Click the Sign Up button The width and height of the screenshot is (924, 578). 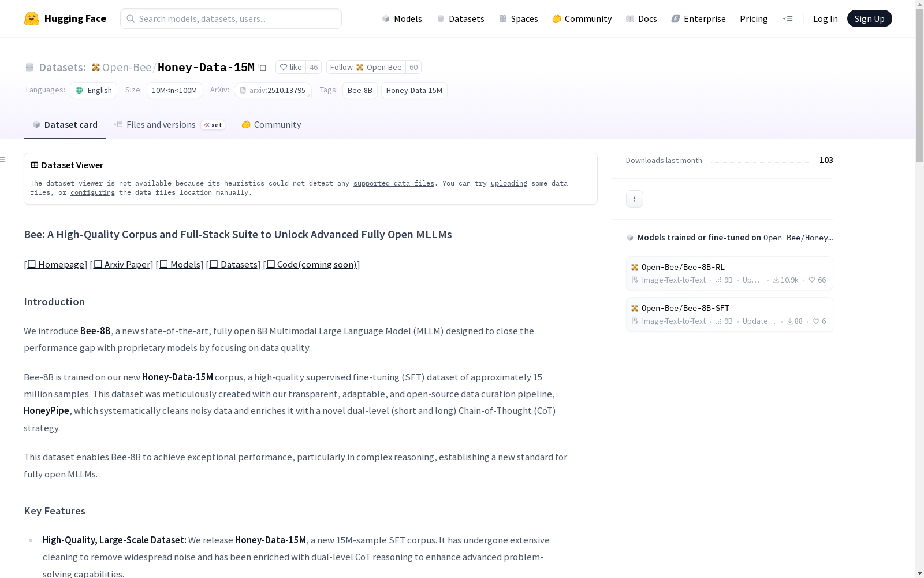(869, 18)
